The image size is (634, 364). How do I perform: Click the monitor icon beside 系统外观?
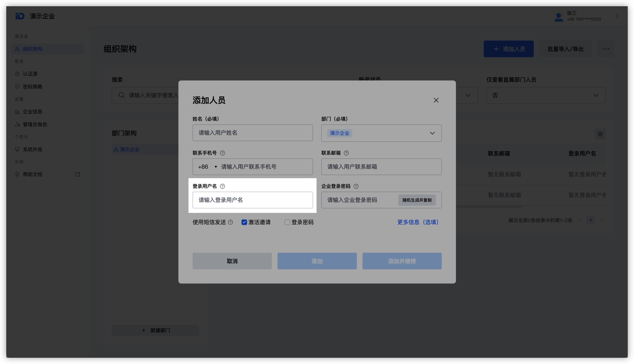tap(17, 149)
